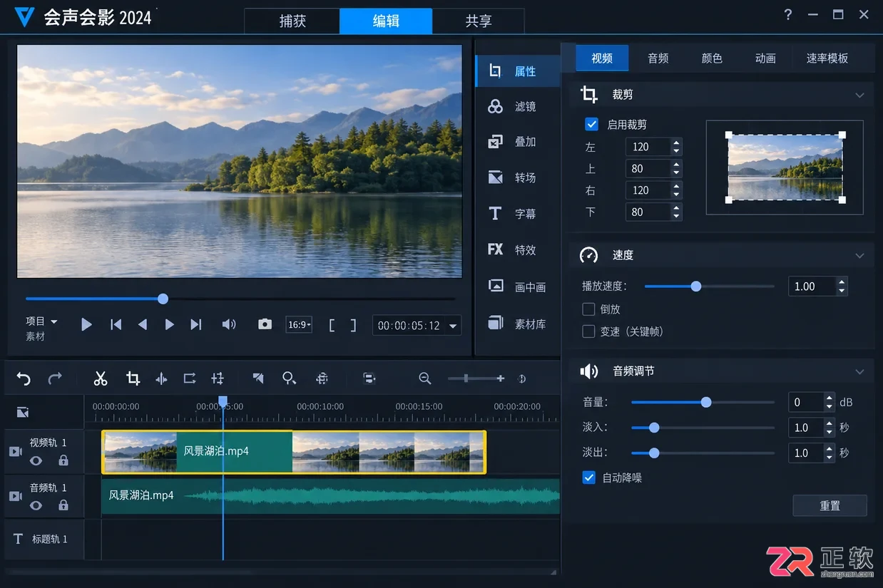
Task: Open the 动画 properties tab
Action: click(x=765, y=58)
